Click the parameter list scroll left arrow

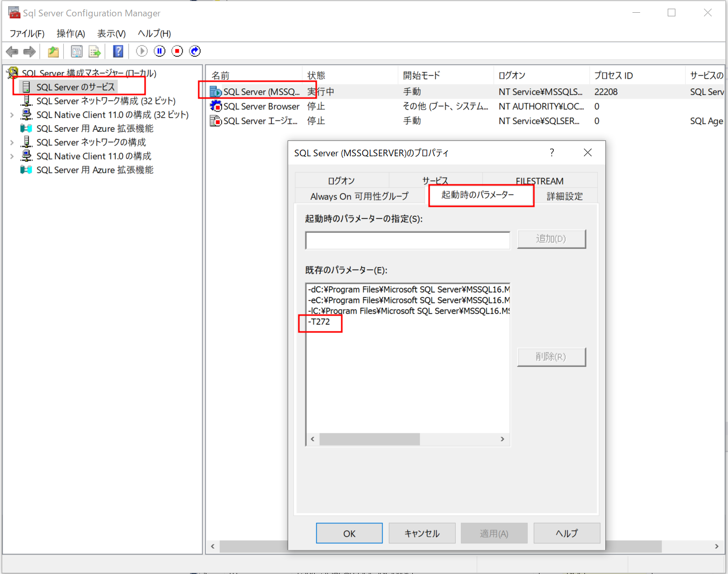313,439
